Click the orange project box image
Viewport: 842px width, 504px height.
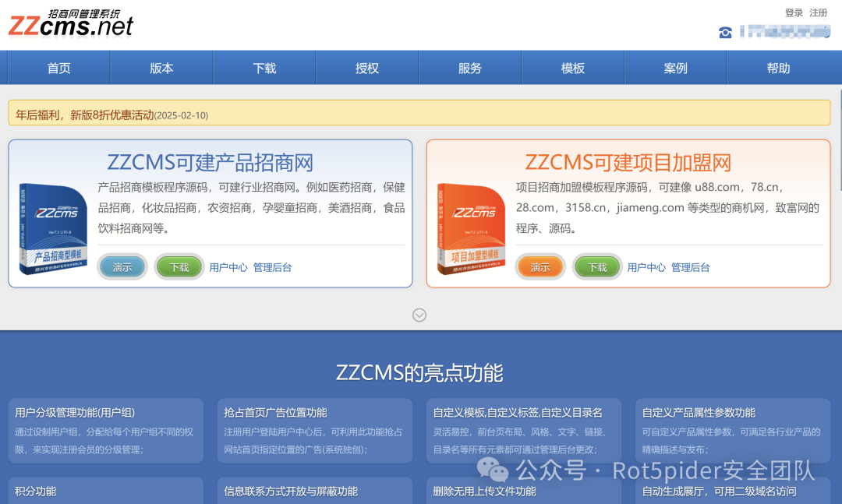[471, 229]
